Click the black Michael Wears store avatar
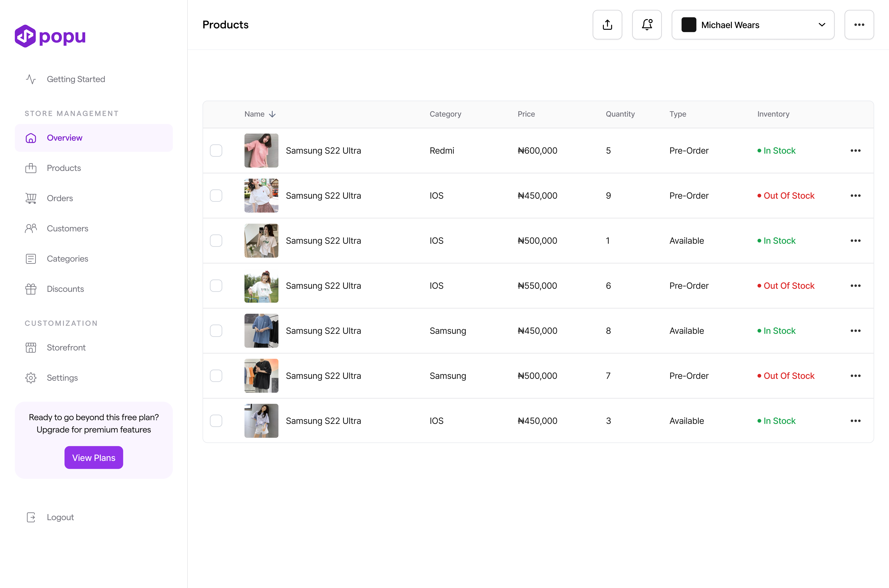889x588 pixels. coord(689,25)
